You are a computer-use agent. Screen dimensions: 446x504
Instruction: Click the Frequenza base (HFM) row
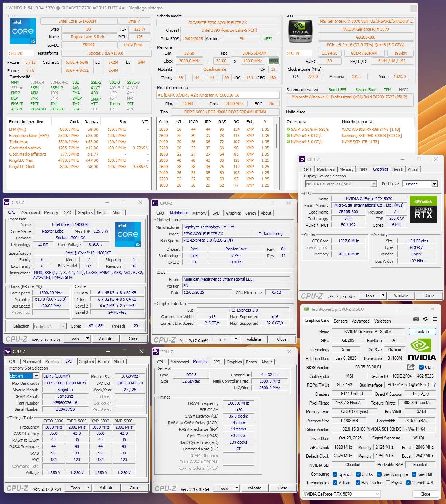pos(79,136)
